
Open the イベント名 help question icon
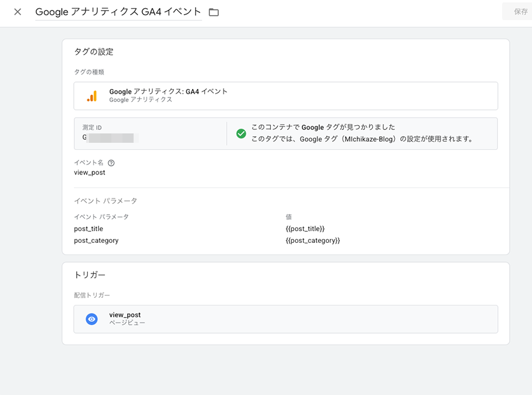[111, 163]
